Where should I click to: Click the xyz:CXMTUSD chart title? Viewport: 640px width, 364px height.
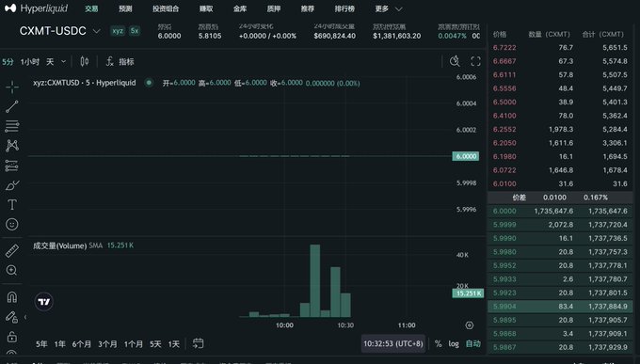[x=85, y=83]
